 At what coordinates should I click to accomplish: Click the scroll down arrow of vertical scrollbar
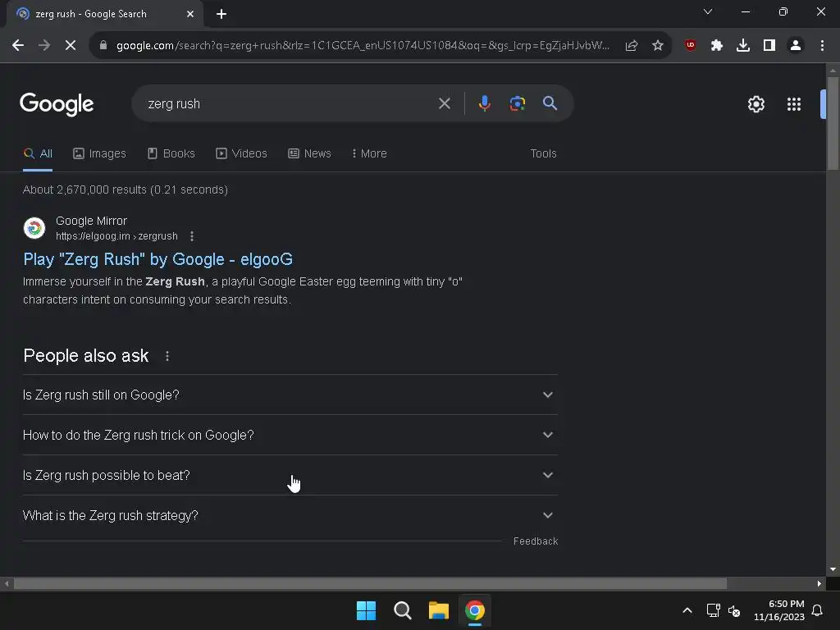point(833,569)
